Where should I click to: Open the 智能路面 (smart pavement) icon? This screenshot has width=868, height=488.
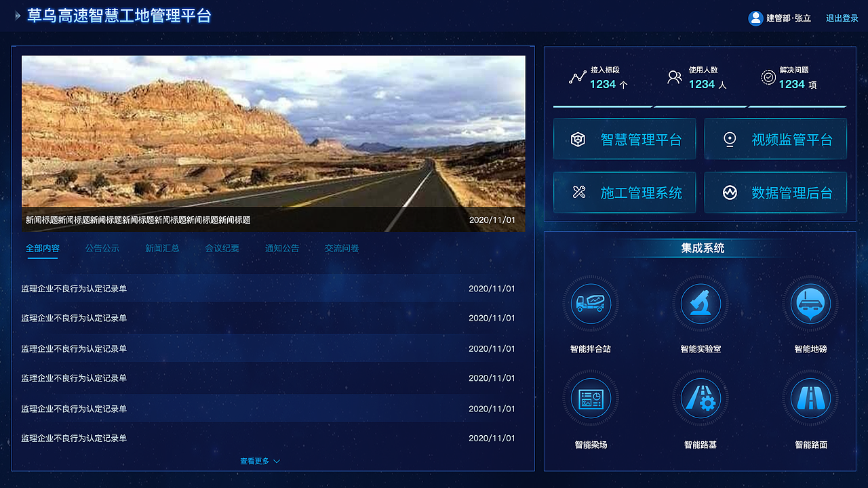(x=810, y=399)
